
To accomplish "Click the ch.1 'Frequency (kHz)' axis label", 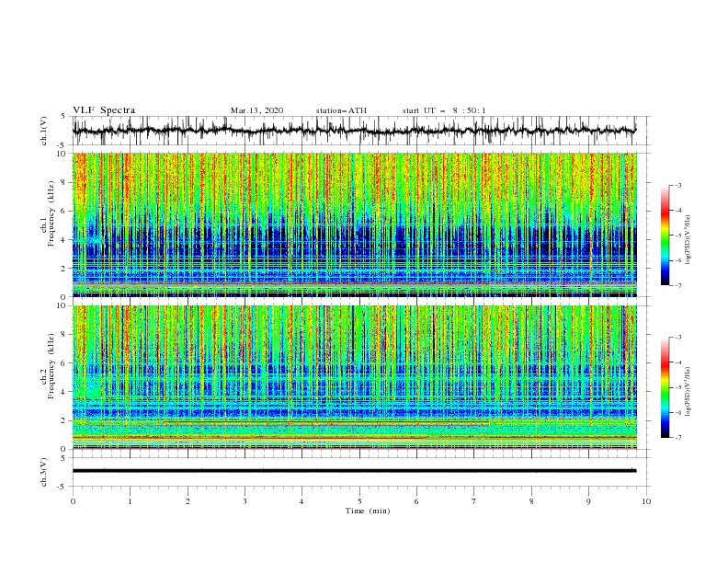I will tap(51, 214).
